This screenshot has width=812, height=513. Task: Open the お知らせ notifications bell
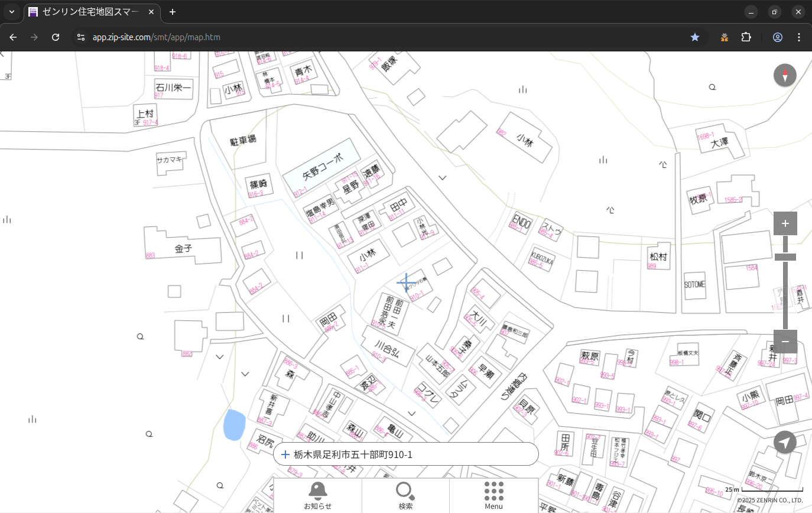(x=318, y=496)
